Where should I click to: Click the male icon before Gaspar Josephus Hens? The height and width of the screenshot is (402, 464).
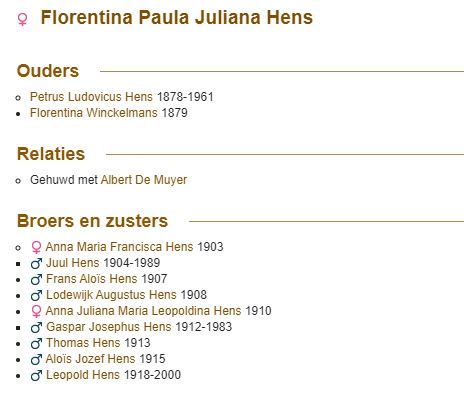coord(36,327)
